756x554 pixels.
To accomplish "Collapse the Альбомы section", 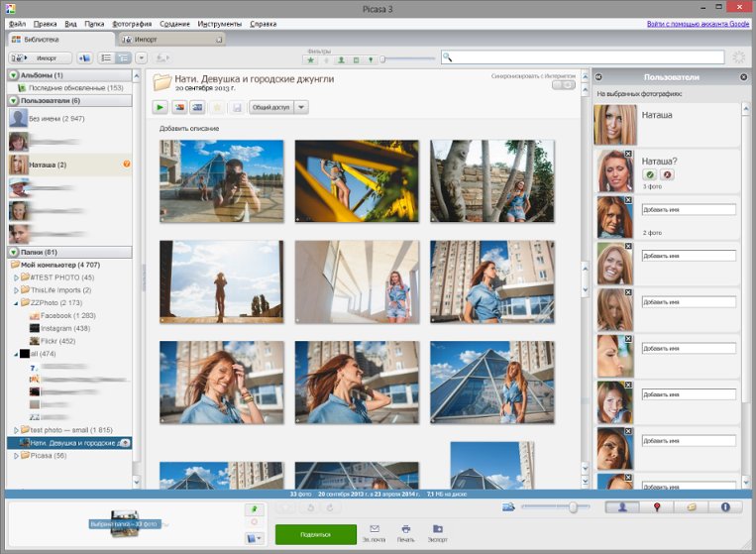I will coord(14,75).
